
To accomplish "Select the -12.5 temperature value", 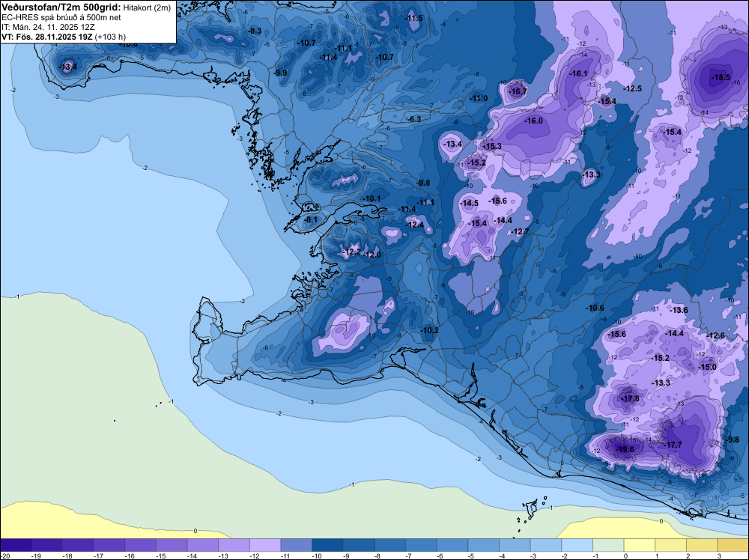I will (x=632, y=89).
